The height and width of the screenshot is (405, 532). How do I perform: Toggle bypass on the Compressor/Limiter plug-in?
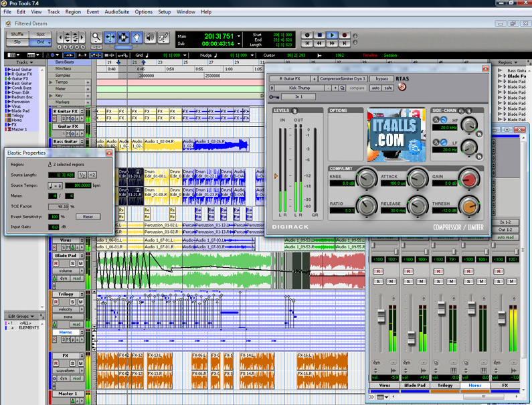point(382,79)
